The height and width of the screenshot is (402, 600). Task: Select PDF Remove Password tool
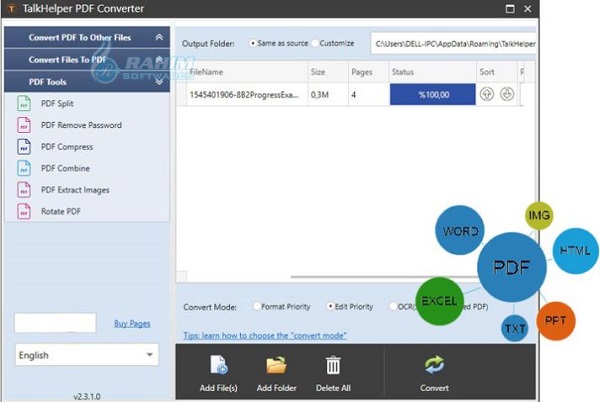point(82,125)
